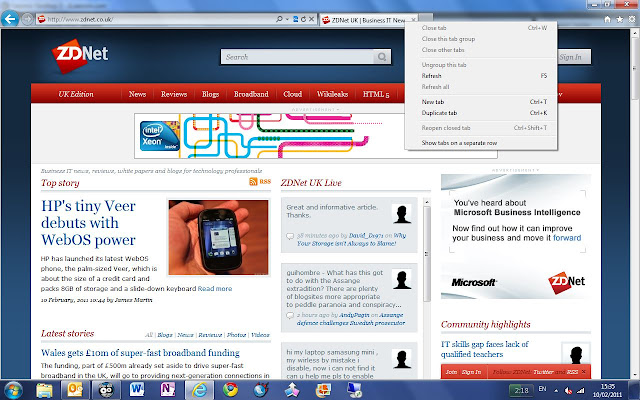Click the orange RSS feed icon

point(253,182)
